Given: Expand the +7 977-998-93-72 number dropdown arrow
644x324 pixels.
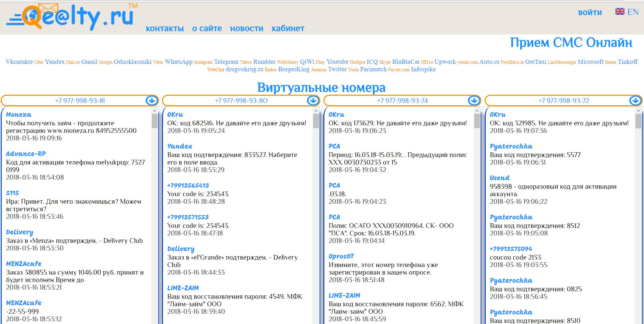Looking at the screenshot, I should click(635, 101).
